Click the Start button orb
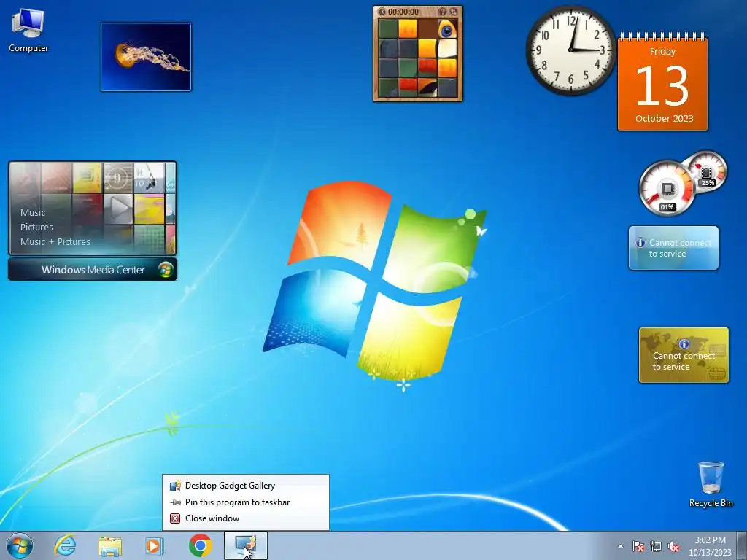Viewport: 747px width, 560px height. tap(20, 545)
